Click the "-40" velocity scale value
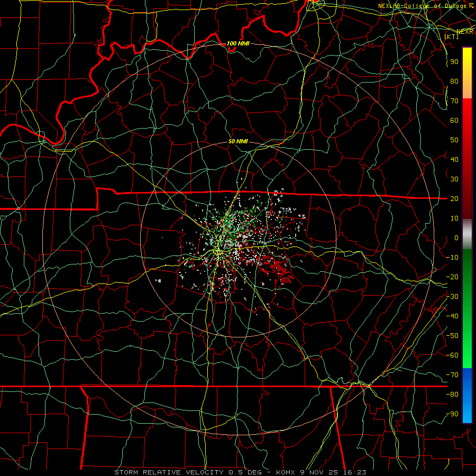Screen dimensions: 476x476 (x=452, y=316)
